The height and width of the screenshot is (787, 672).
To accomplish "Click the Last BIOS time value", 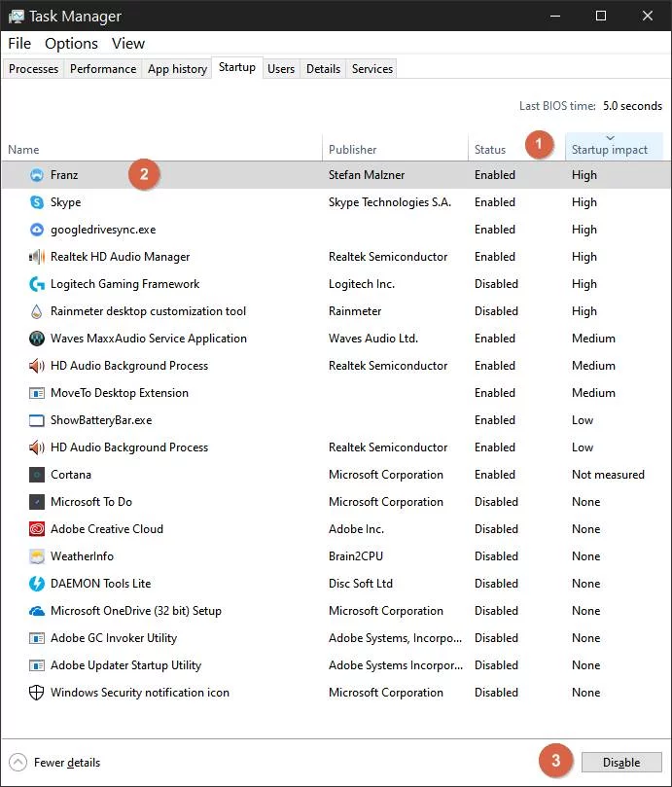I will coord(632,106).
